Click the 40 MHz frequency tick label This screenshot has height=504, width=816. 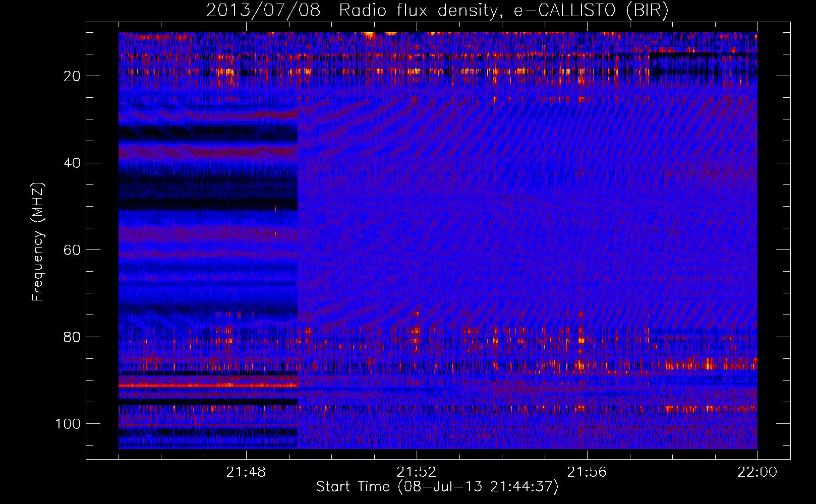coord(73,163)
